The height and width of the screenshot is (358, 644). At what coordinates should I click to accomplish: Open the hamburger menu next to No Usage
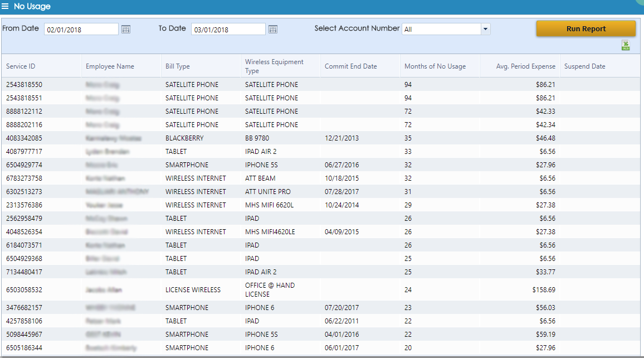(6, 7)
